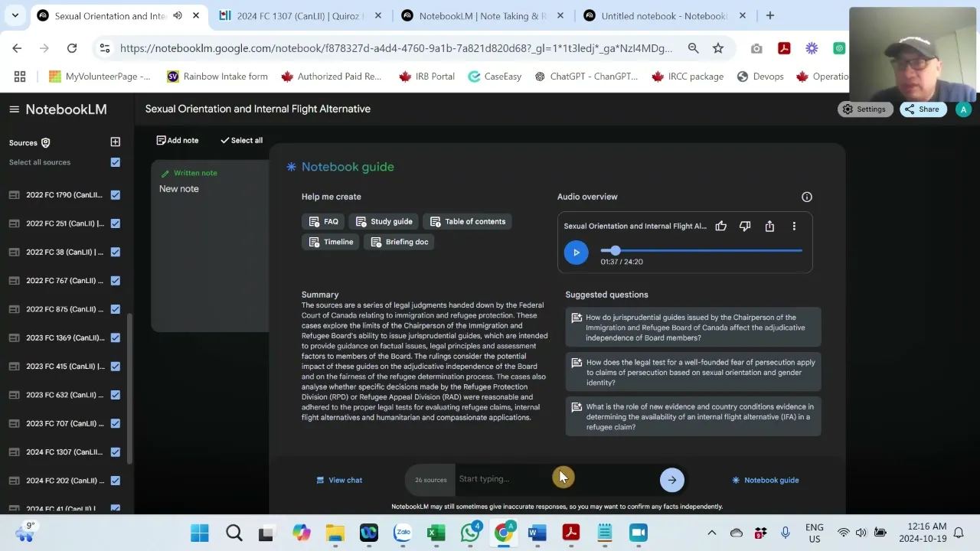
Task: Open the browser apps grid icon
Action: [x=20, y=77]
